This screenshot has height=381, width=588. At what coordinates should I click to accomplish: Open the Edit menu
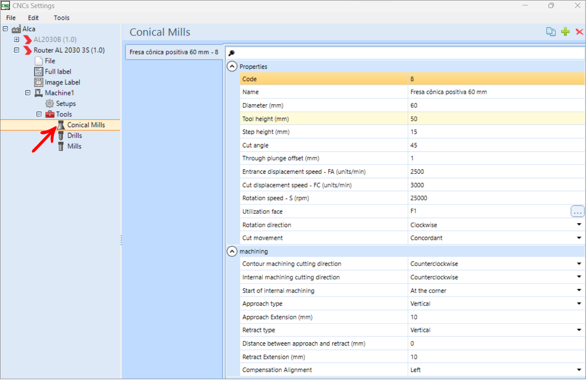(33, 18)
